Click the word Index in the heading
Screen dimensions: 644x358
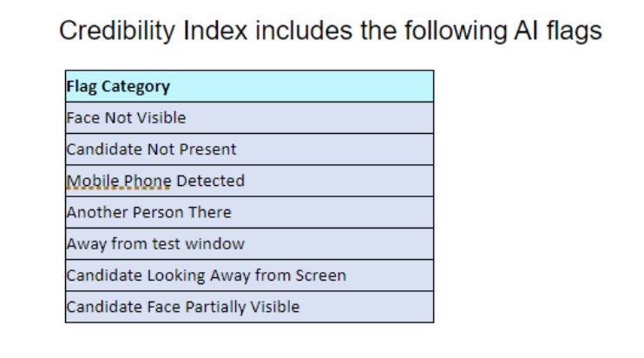coord(215,30)
